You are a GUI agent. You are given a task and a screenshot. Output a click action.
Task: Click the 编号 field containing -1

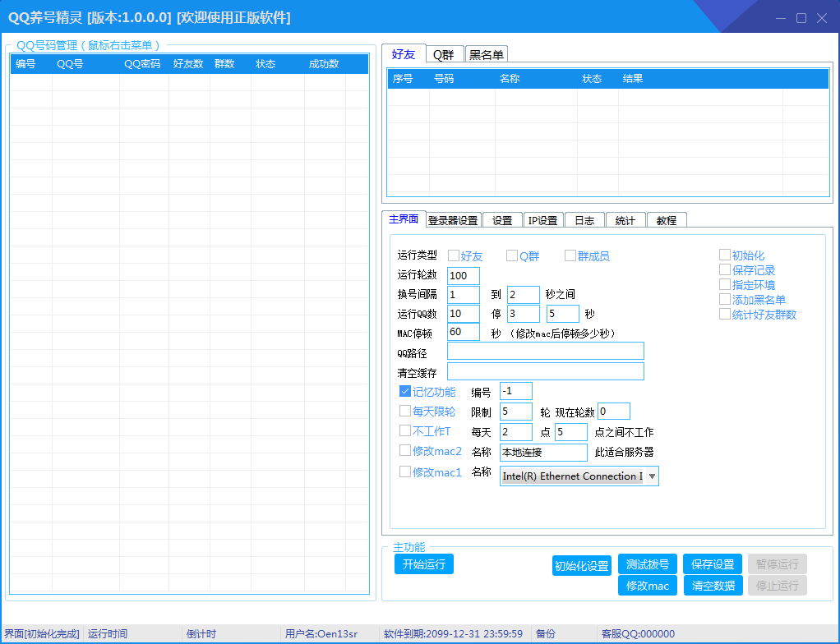tap(516, 391)
